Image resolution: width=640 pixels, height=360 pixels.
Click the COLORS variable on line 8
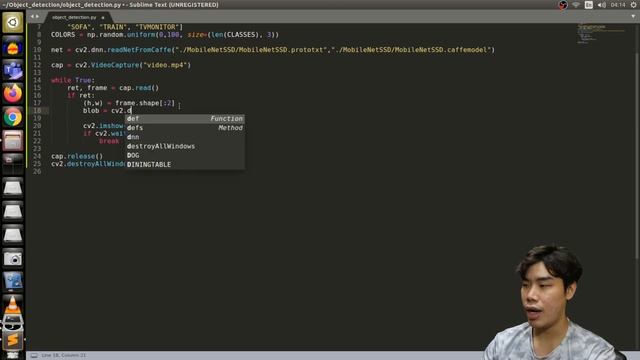coord(63,35)
